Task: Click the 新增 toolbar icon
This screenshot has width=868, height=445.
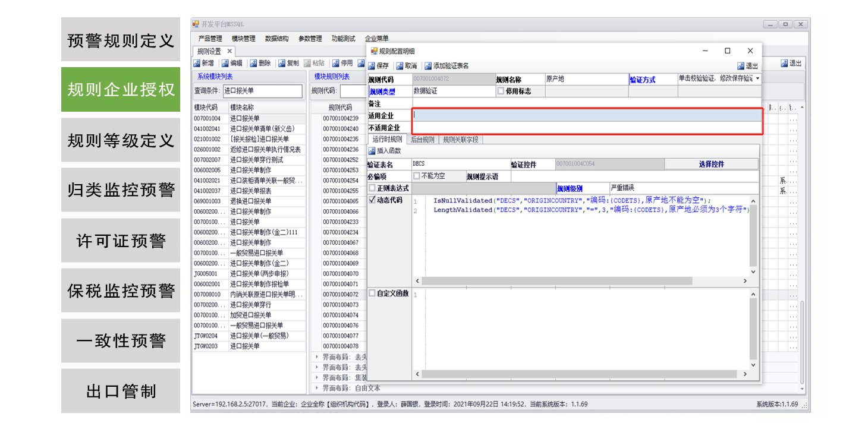Action: pyautogui.click(x=197, y=63)
